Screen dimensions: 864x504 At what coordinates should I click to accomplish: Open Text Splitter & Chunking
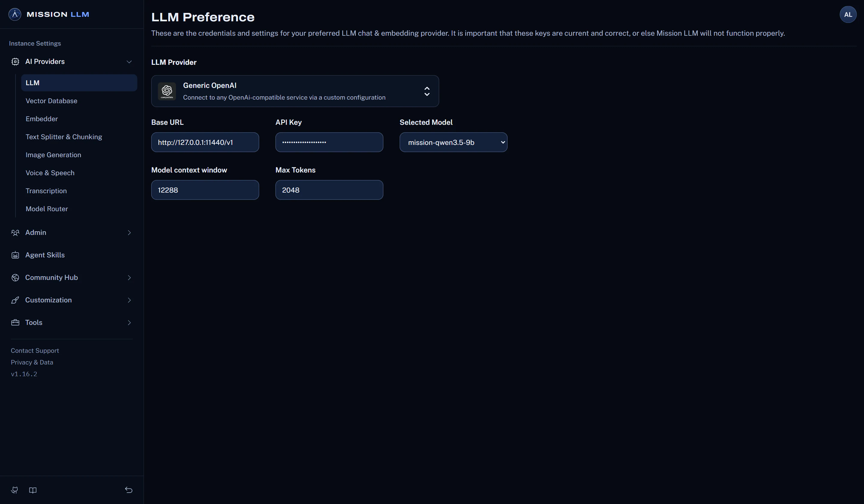coord(64,137)
